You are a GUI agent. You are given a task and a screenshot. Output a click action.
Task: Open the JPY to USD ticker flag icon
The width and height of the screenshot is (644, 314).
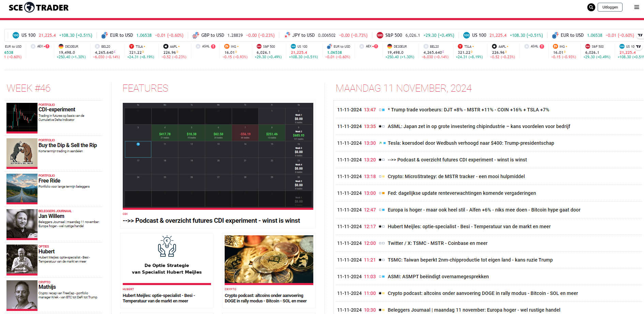(x=287, y=35)
